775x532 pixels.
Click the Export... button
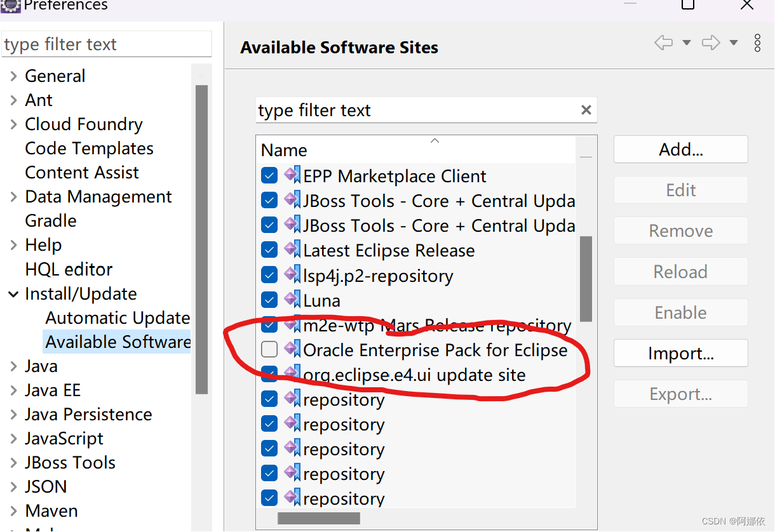coord(681,394)
